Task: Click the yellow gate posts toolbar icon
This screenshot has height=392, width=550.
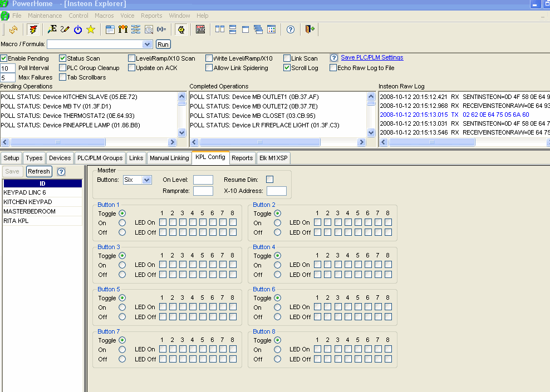Action: (123, 29)
